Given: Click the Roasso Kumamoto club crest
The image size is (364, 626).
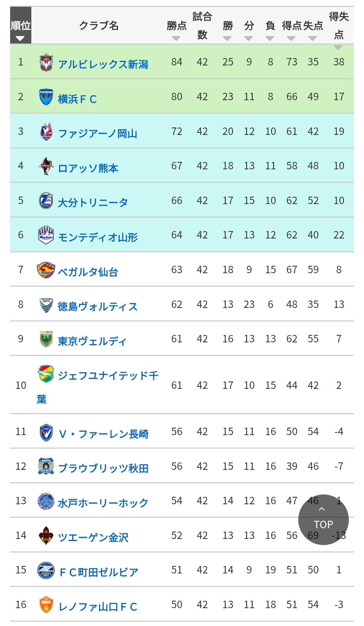Looking at the screenshot, I should tap(46, 166).
